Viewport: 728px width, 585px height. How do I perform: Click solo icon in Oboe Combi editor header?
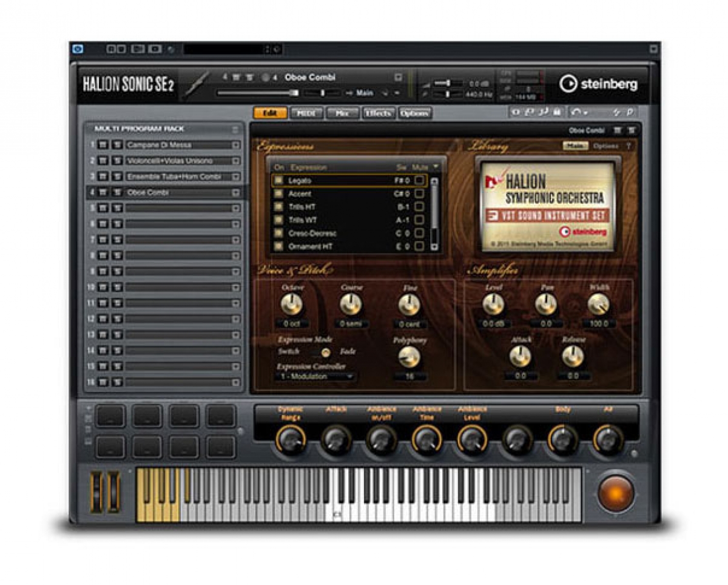[x=632, y=130]
